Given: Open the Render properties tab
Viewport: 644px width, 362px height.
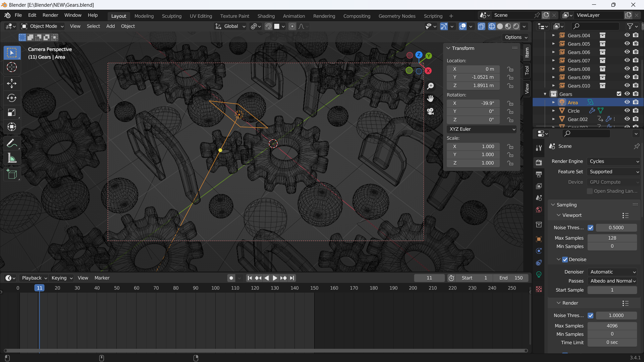Looking at the screenshot, I should [539, 163].
